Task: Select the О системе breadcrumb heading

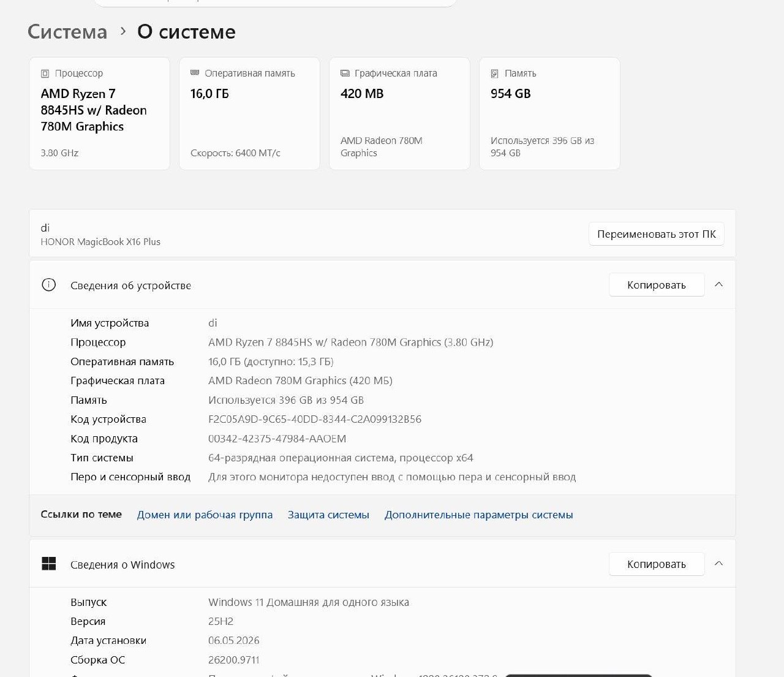Action: [186, 32]
